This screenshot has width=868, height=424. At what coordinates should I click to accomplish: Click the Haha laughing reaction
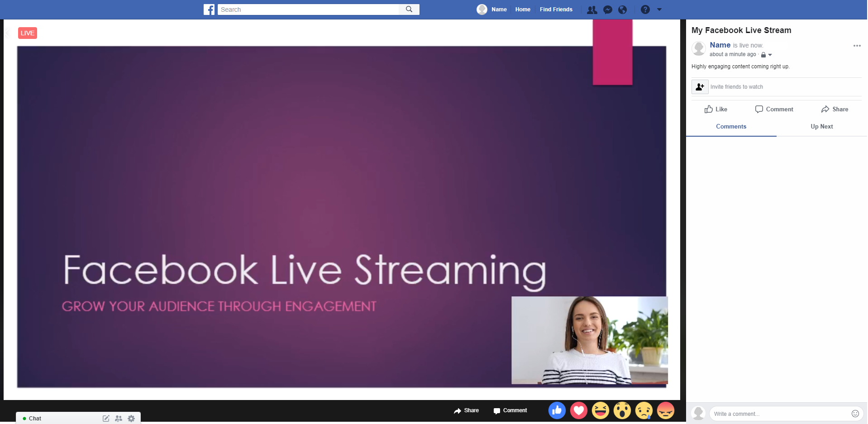(x=601, y=410)
